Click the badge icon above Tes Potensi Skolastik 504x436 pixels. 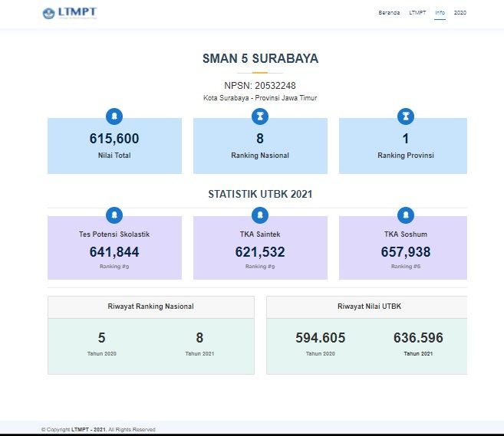(x=114, y=215)
